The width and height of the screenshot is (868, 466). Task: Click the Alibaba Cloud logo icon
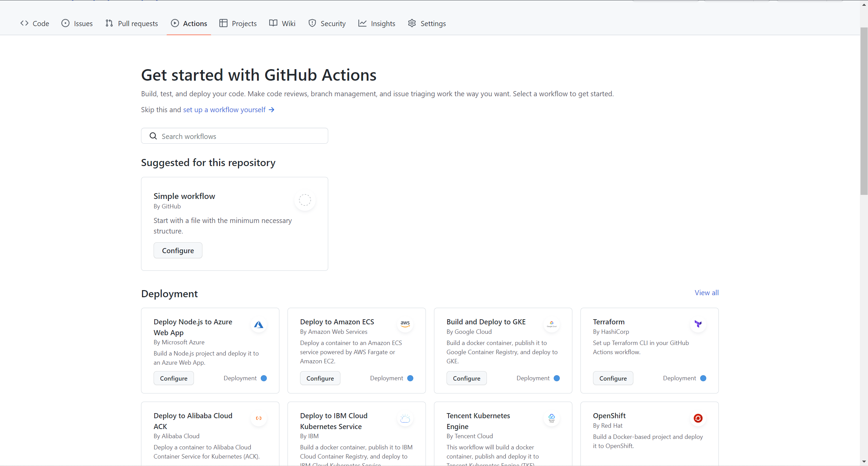(x=259, y=418)
